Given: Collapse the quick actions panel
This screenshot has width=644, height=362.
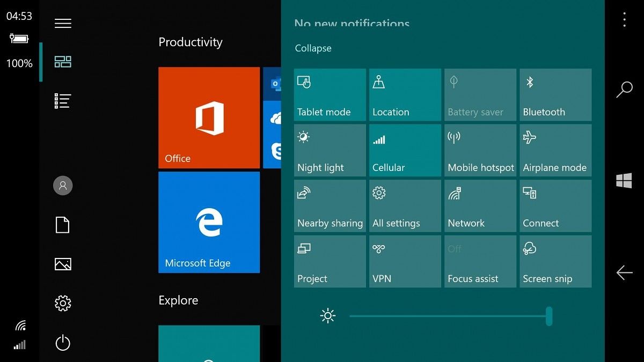Looking at the screenshot, I should (x=313, y=48).
